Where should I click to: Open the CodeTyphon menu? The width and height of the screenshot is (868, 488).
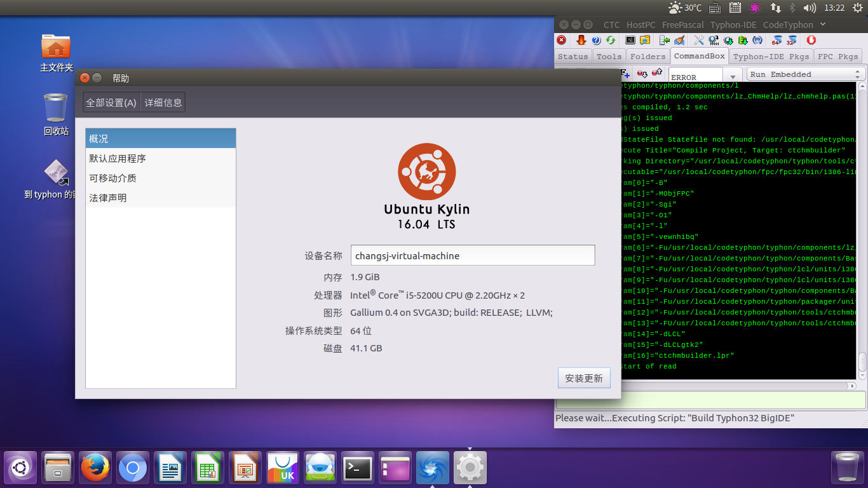tap(788, 25)
